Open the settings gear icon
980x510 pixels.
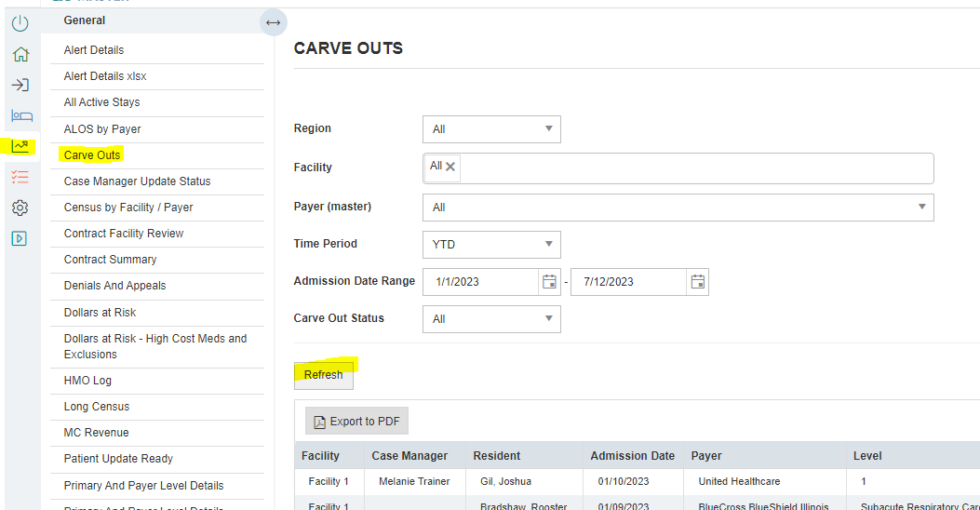20,208
